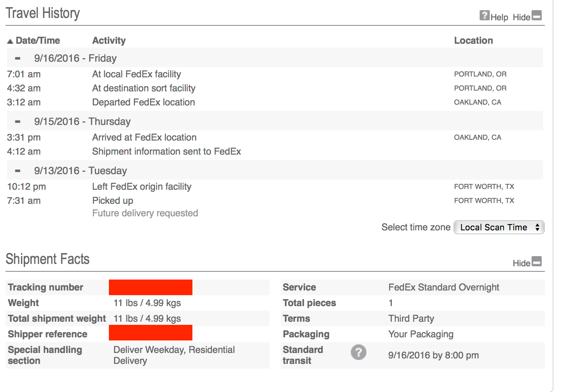Select 'Shipment information sent to FedEx' row
The width and height of the screenshot is (562, 392).
tap(167, 151)
